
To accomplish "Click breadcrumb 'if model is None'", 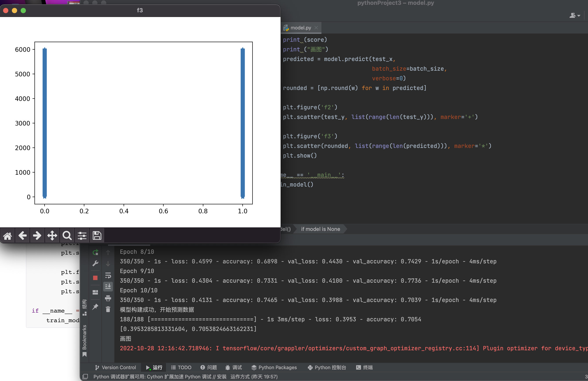I will coord(320,229).
